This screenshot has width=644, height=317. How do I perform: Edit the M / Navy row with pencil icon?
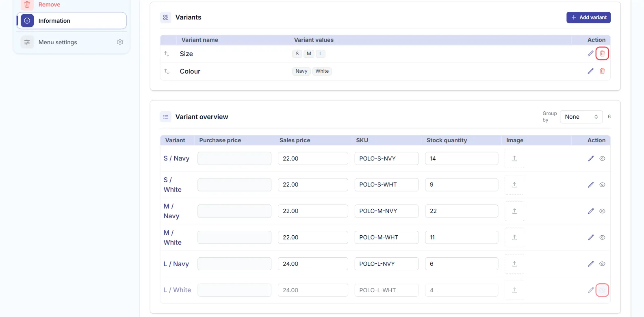pos(591,211)
